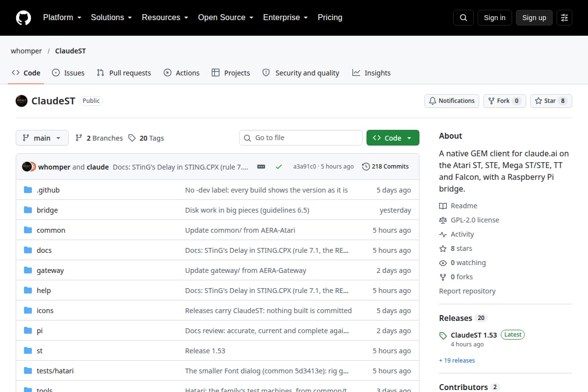This screenshot has width=588, height=392.
Task: Expand the Enterprise menu
Action: [285, 18]
